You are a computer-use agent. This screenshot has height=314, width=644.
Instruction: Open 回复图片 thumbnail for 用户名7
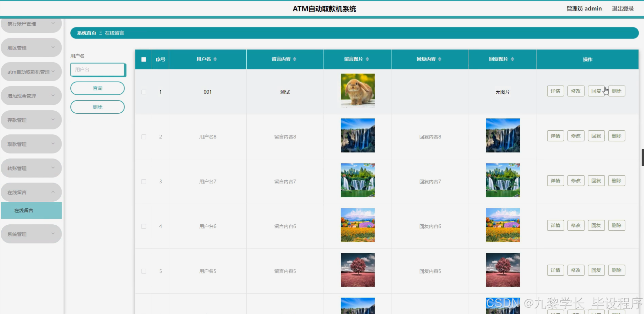pos(503,180)
